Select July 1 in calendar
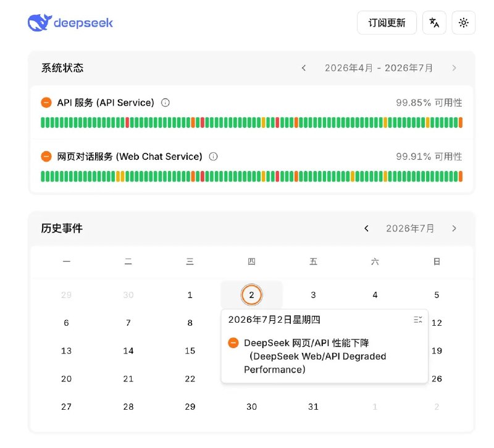Viewport: 494px width, 448px height. [x=190, y=295]
